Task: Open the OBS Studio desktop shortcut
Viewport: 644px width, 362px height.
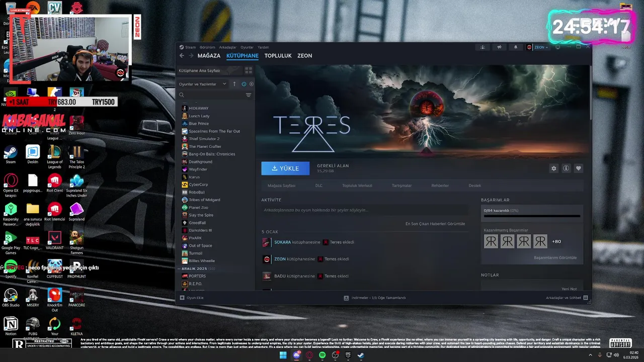Action: click(11, 298)
